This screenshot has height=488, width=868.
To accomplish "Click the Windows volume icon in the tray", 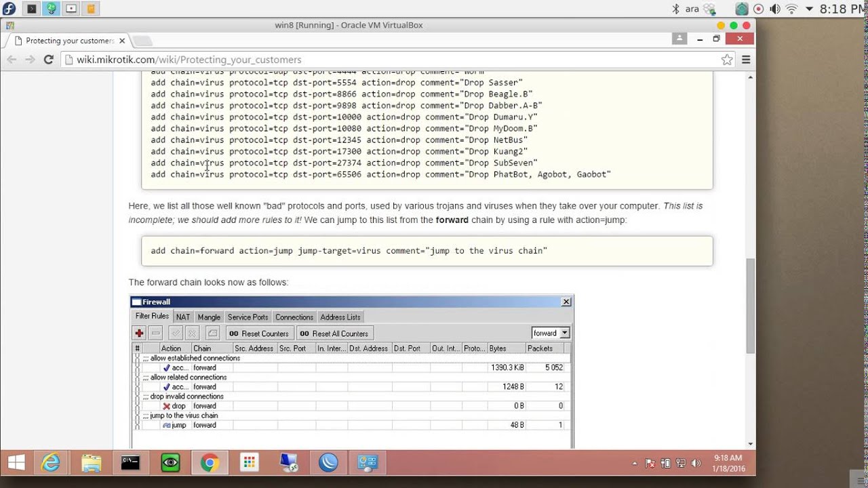I will [696, 464].
